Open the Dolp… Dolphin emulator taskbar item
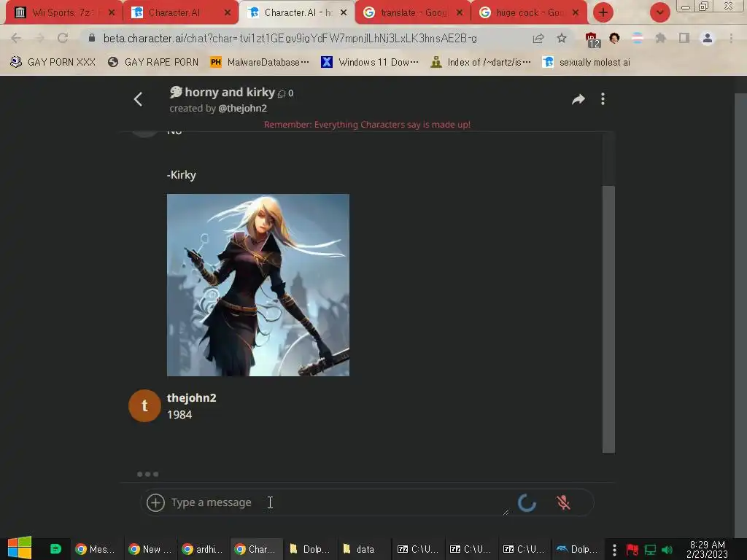This screenshot has width=747, height=560. pyautogui.click(x=578, y=549)
